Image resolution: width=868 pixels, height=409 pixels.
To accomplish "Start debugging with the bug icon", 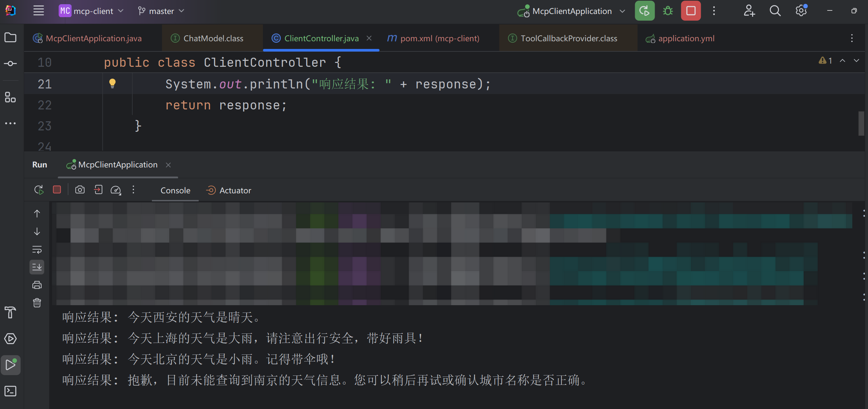I will pyautogui.click(x=667, y=11).
